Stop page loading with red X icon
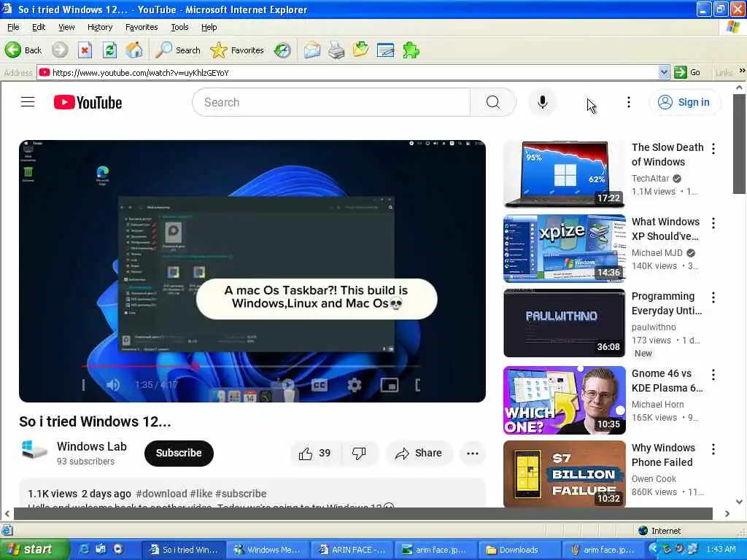The image size is (747, 560). [x=85, y=50]
